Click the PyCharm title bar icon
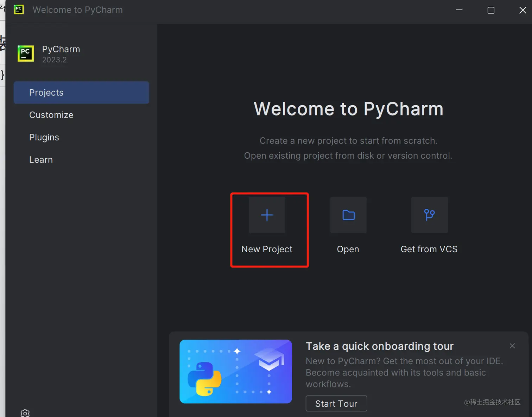The width and height of the screenshot is (532, 417). [x=19, y=10]
